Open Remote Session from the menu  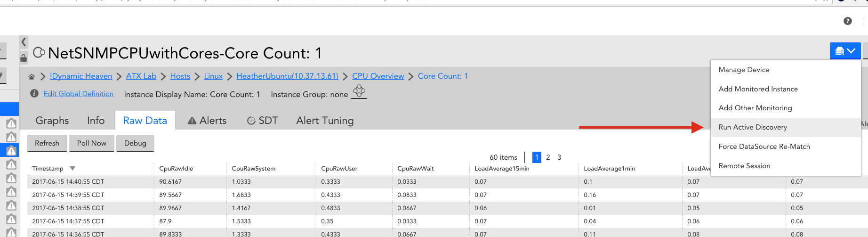[786, 166]
